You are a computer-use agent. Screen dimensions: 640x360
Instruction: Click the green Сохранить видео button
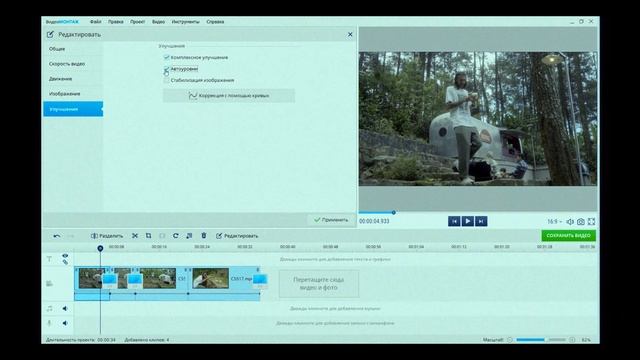click(569, 236)
